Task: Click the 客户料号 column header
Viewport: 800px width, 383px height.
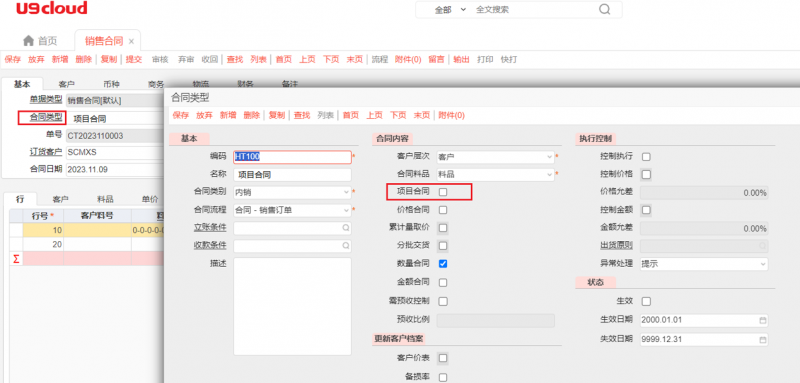Action: click(x=97, y=216)
